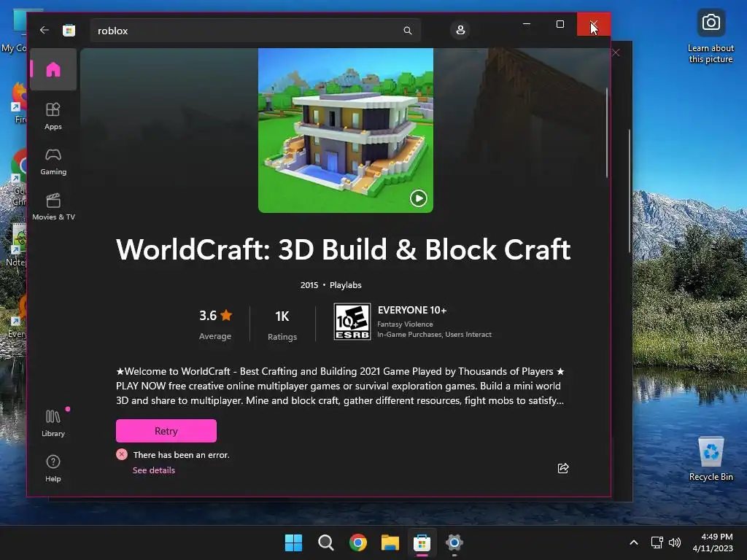Expand the hidden system tray icons chevron
747x560 pixels.
(x=634, y=542)
